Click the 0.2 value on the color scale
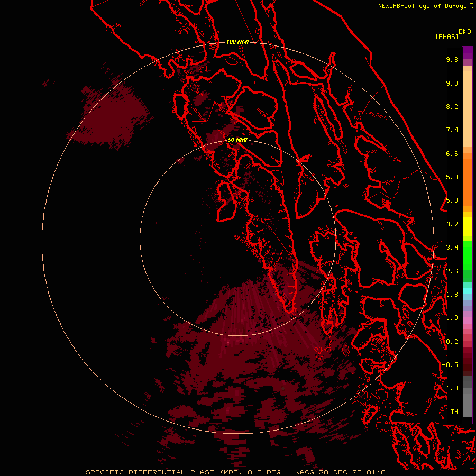The width and height of the screenshot is (476, 476). pyautogui.click(x=452, y=342)
